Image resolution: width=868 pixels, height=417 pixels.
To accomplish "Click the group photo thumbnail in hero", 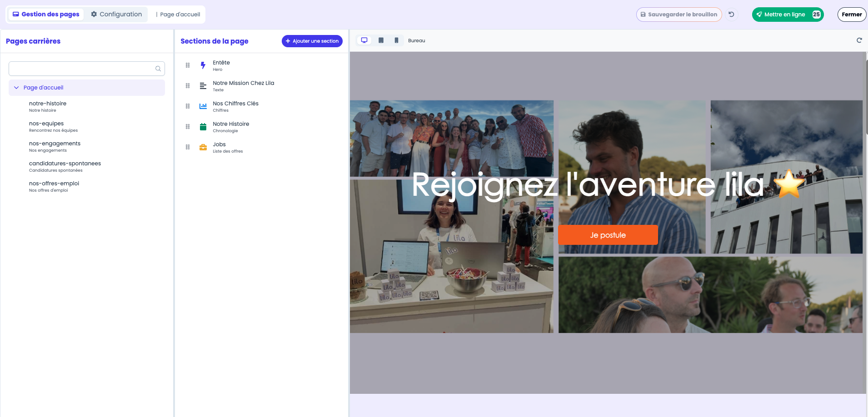I will tap(452, 139).
